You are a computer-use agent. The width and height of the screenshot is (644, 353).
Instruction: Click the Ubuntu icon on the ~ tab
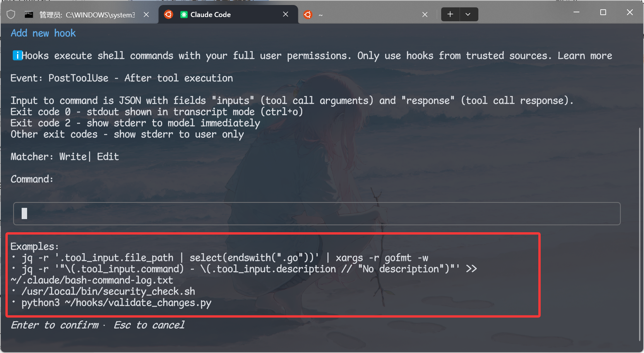(x=308, y=15)
